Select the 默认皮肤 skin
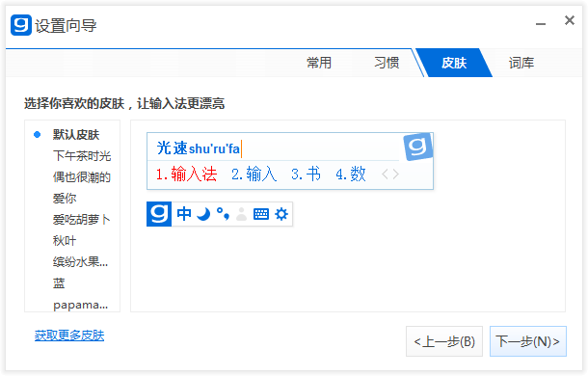The width and height of the screenshot is (588, 376). (76, 135)
